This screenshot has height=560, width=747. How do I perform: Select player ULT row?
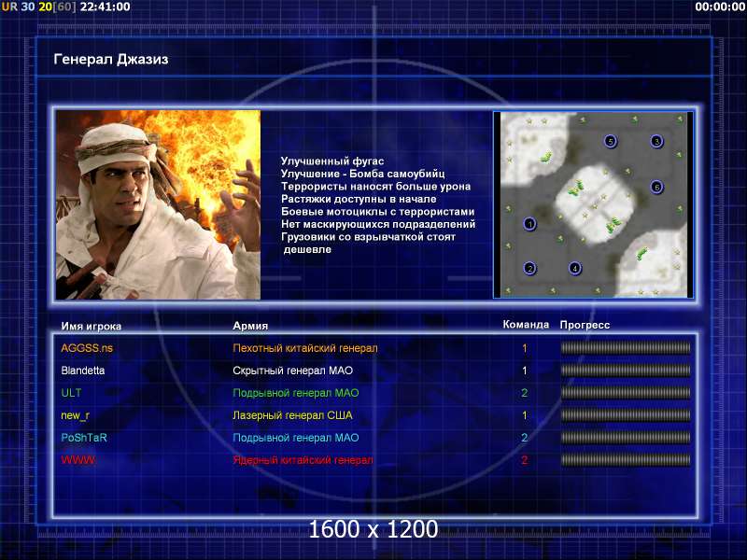[x=71, y=393]
